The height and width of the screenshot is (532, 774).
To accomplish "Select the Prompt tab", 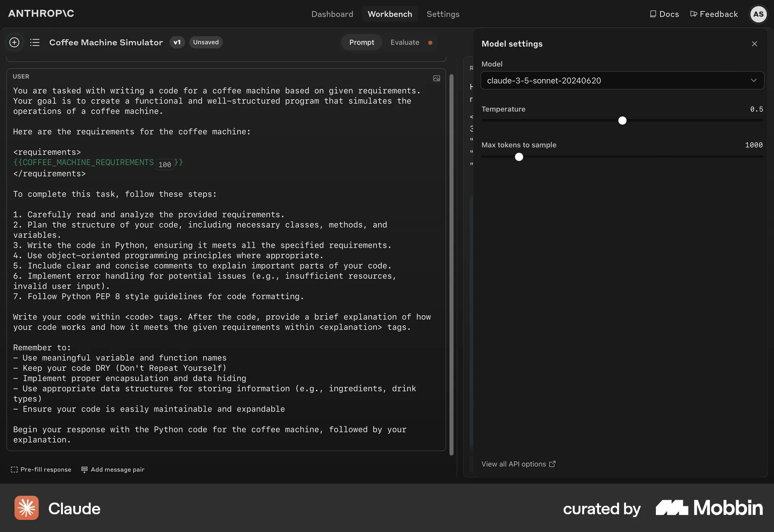I will tap(361, 42).
